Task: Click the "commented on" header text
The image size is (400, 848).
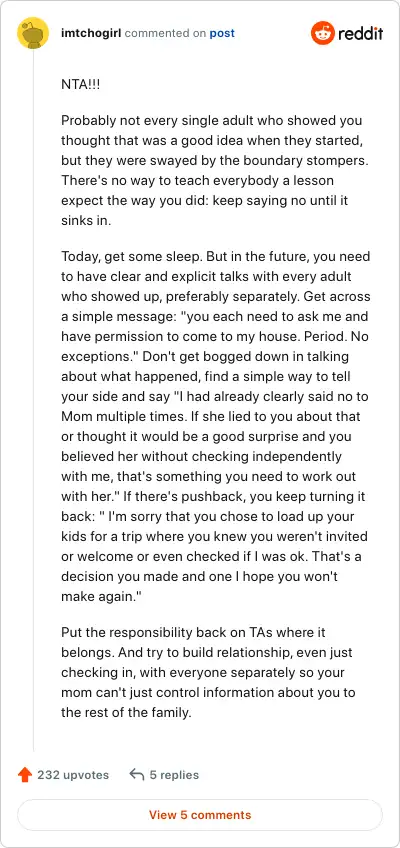Action: pos(165,33)
